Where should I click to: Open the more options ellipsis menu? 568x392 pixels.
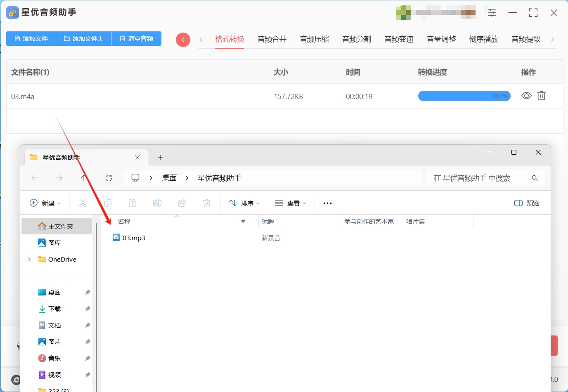pos(327,203)
